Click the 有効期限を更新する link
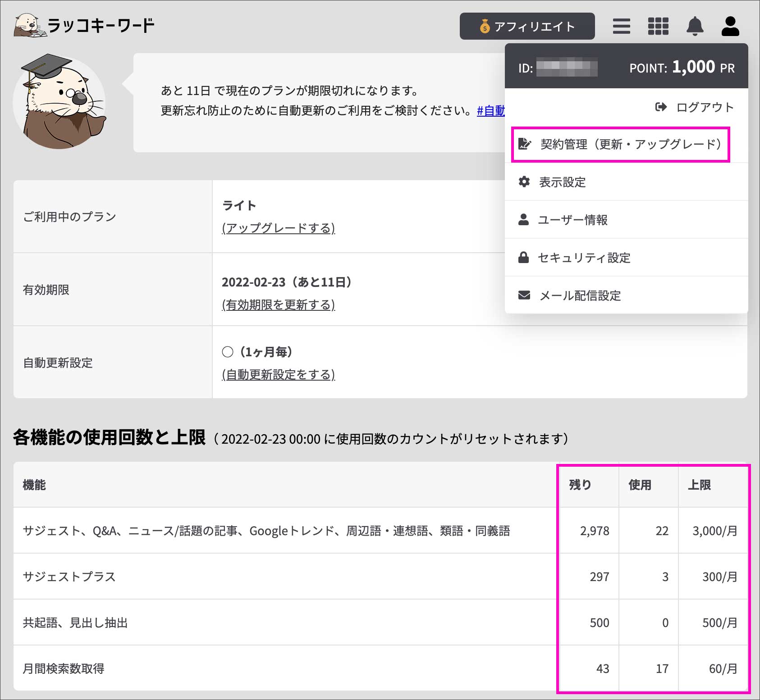The image size is (760, 700). (x=278, y=305)
